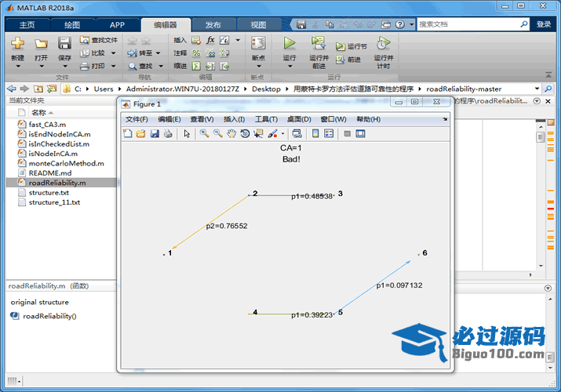The image size is (561, 392).
Task: Click Figure toolbar Save Figure icon
Action: coord(155,133)
